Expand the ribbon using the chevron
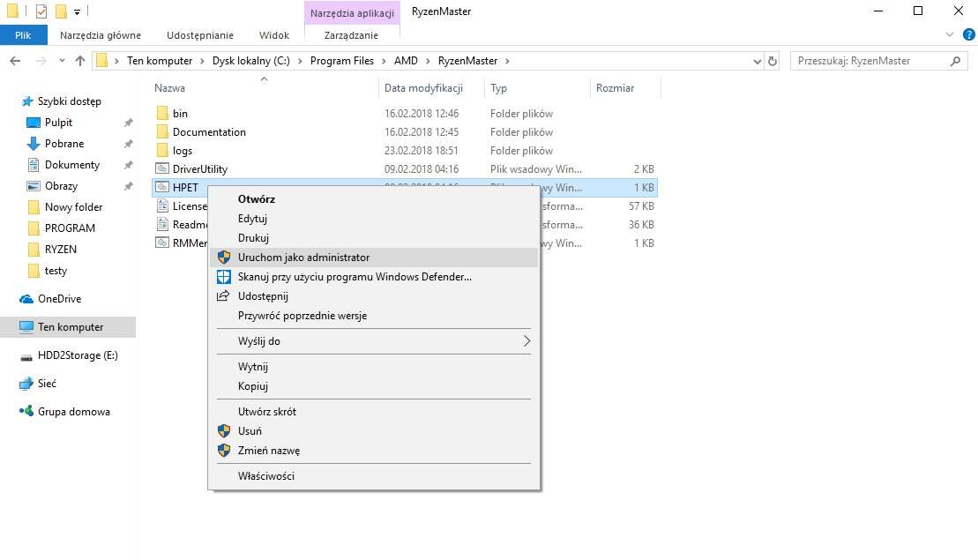The width and height of the screenshot is (978, 560). [949, 35]
